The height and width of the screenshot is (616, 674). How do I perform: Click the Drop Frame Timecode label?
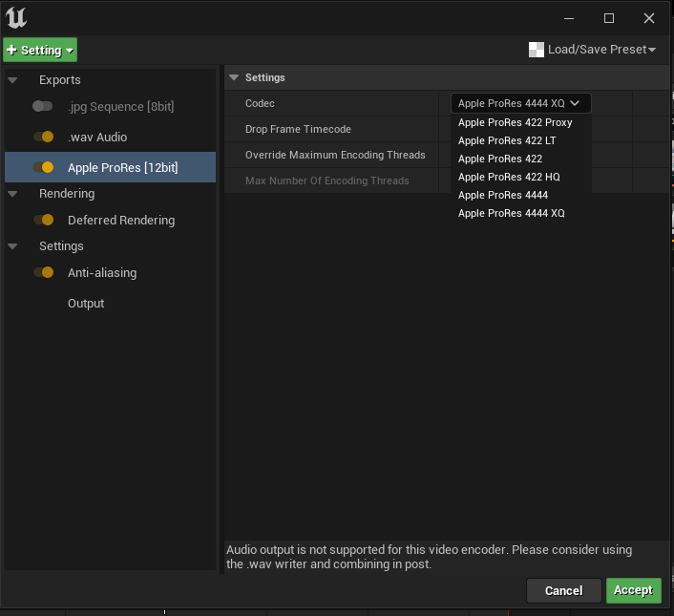(x=298, y=129)
